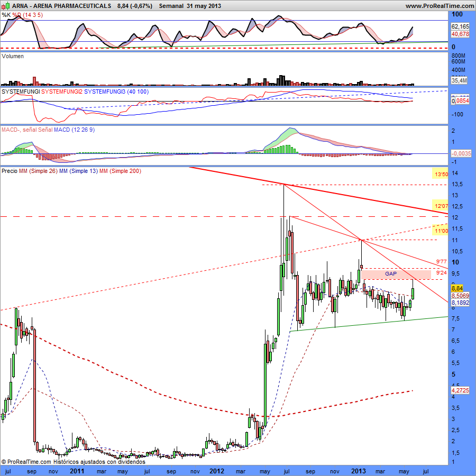Click the 35,4M volume value tag
This screenshot has width=476, height=476.
click(x=459, y=80)
